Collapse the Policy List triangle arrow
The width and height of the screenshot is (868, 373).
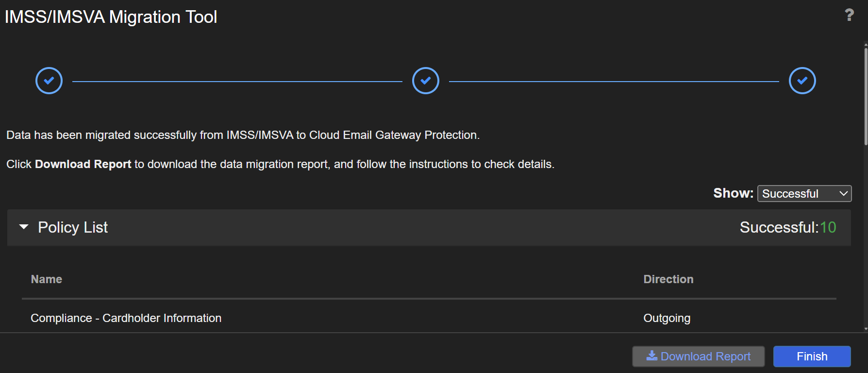tap(24, 227)
